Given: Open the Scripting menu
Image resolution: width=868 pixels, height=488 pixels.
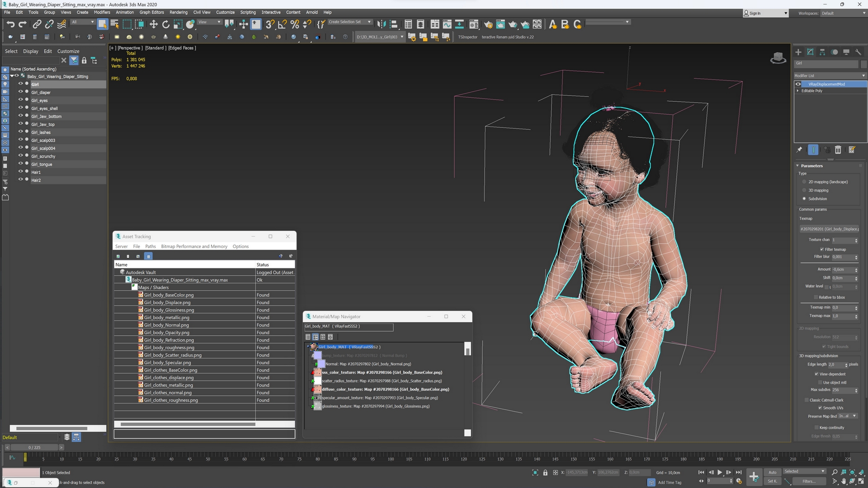Looking at the screenshot, I should pyautogui.click(x=248, y=12).
